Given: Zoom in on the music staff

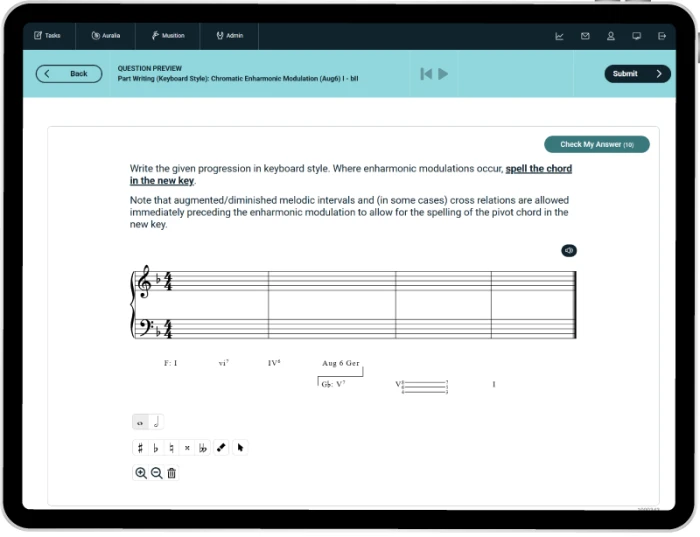Looking at the screenshot, I should 141,473.
